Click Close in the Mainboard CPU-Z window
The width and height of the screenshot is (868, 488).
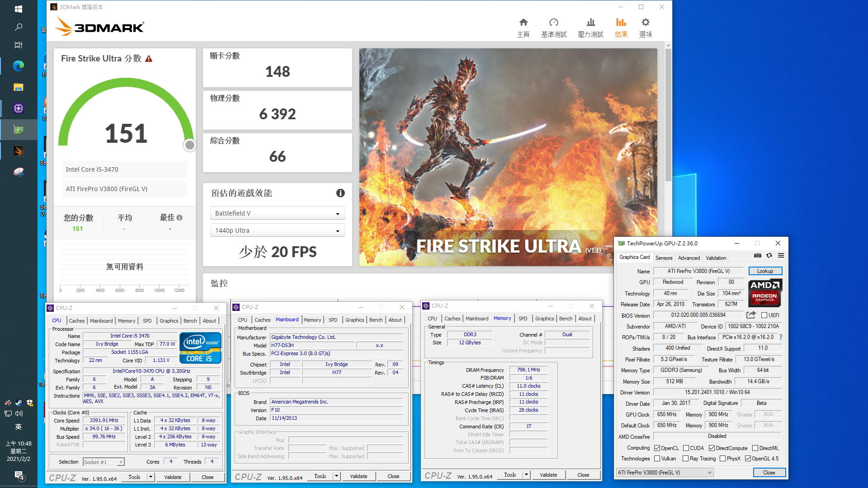(393, 476)
